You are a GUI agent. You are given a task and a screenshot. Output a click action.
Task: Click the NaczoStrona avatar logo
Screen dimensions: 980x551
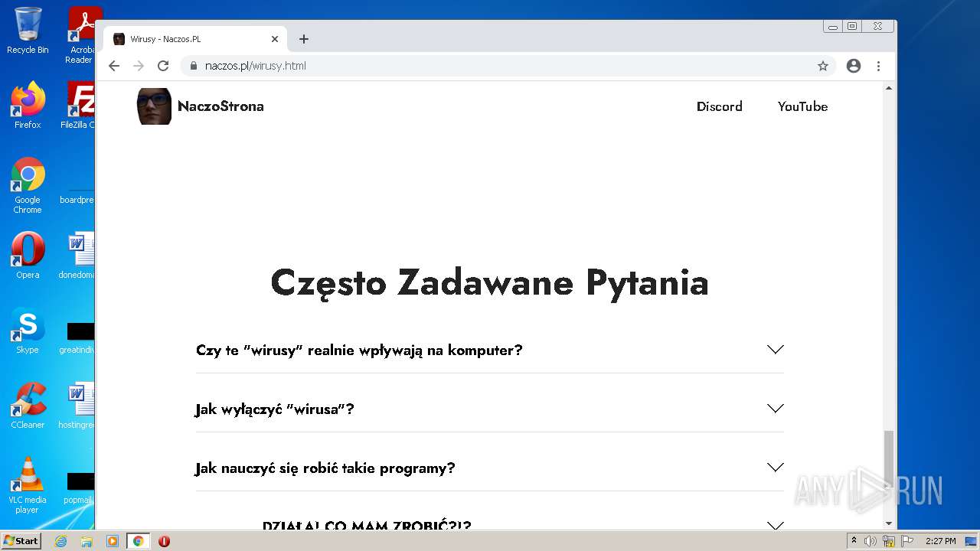[154, 106]
